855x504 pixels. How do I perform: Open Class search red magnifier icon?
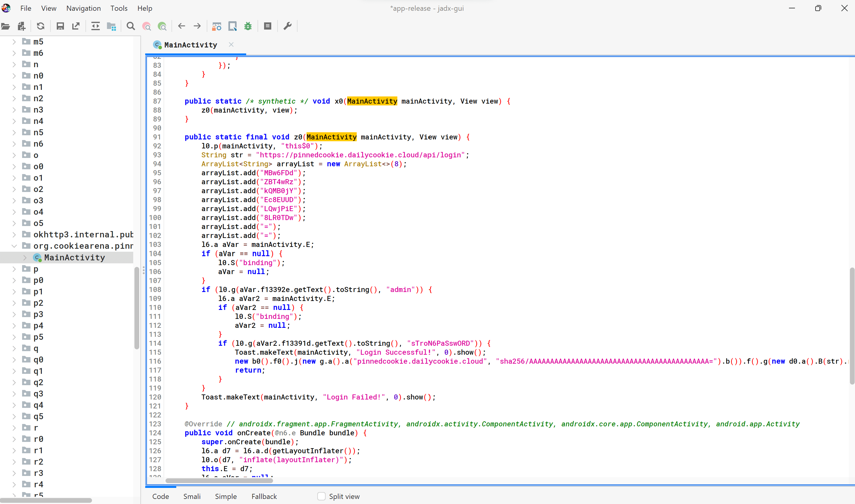(146, 26)
